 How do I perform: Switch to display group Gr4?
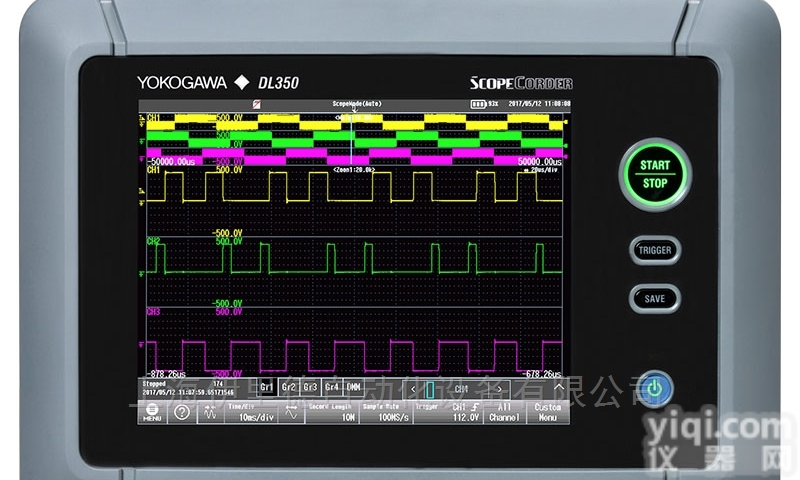click(x=332, y=387)
